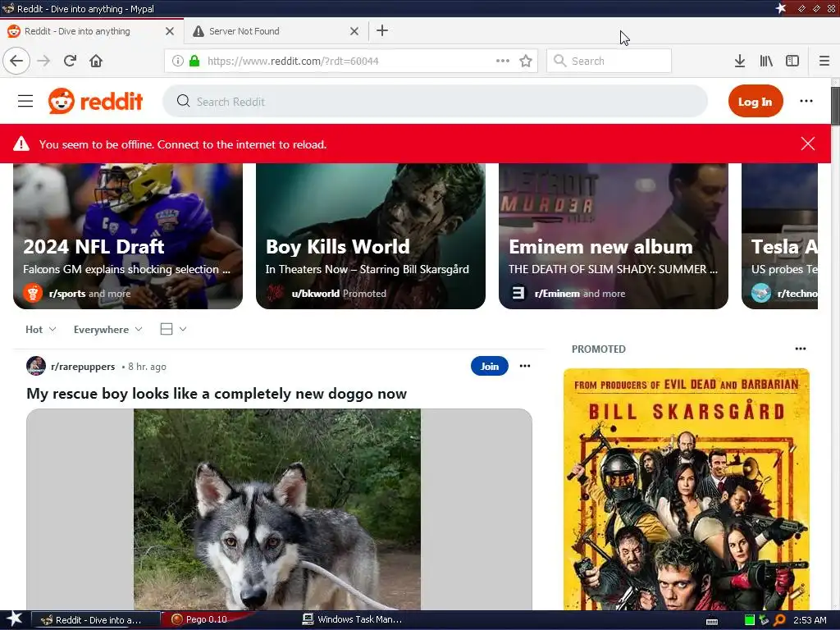Bookmark this page with the star
Screen dimensions: 840x630
(526, 61)
